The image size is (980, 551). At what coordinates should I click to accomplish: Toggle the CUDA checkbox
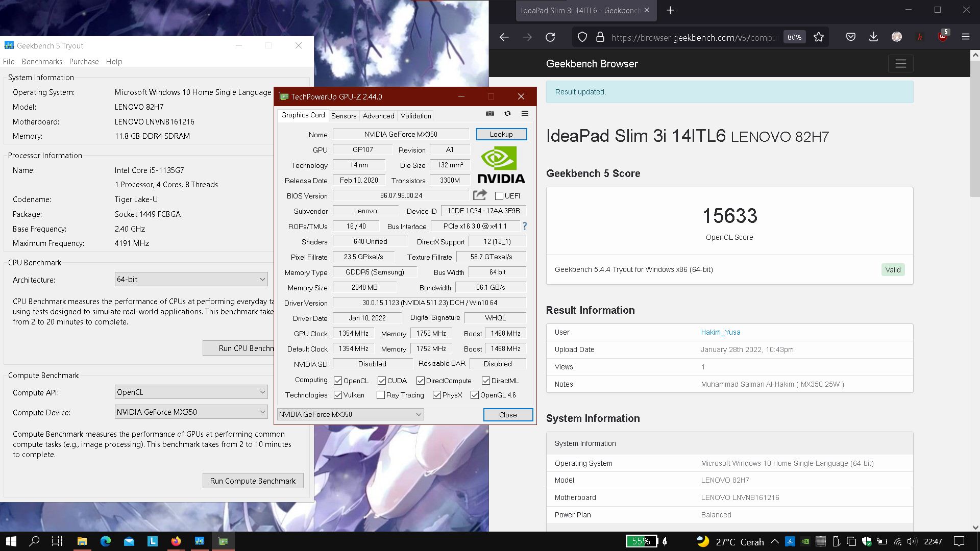tap(381, 381)
